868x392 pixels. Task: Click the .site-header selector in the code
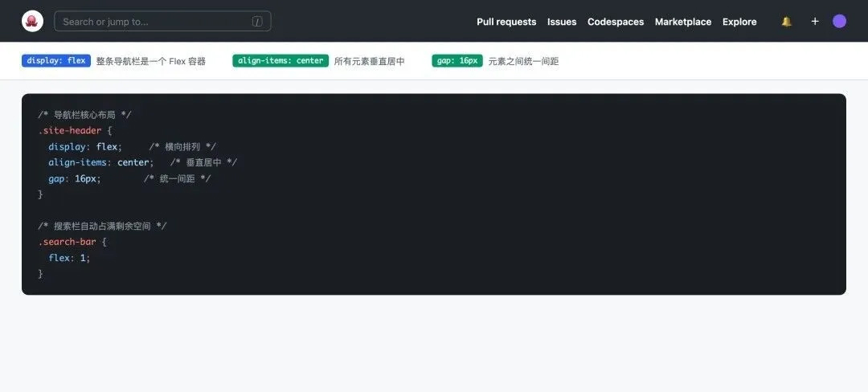[70, 130]
